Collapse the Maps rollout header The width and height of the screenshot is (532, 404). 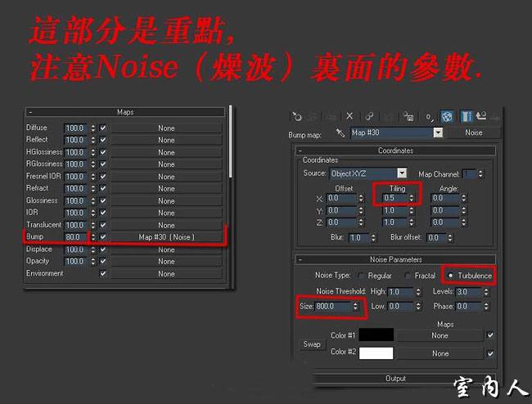(125, 112)
